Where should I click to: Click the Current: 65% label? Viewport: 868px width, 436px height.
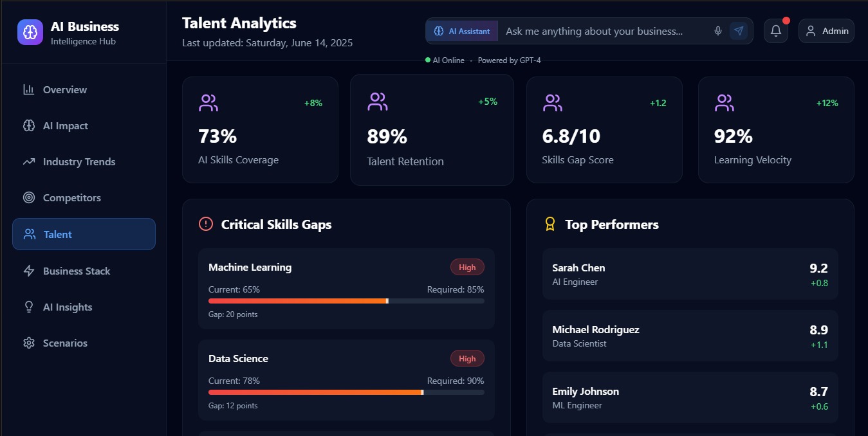tap(234, 289)
